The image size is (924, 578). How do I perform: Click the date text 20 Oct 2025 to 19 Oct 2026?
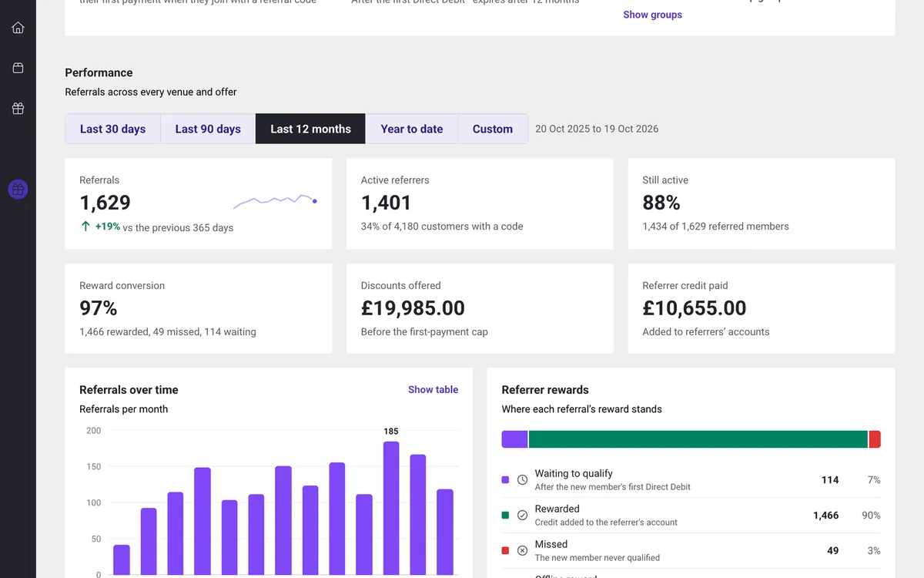(597, 129)
